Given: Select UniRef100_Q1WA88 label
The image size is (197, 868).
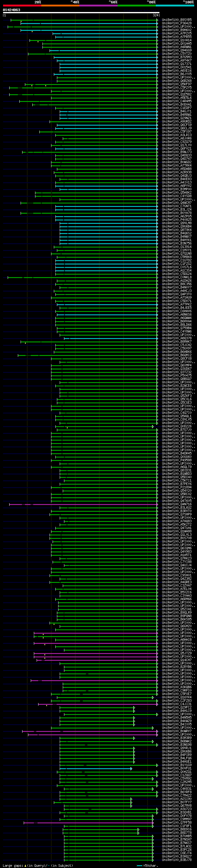Looking at the screenshot, I should tap(177, 531).
